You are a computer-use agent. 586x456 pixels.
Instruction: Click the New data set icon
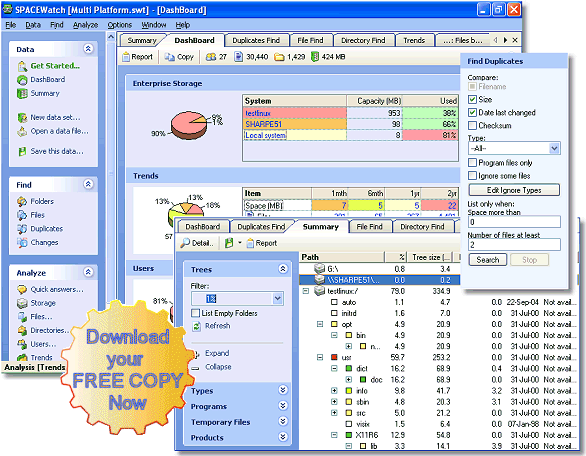point(22,118)
